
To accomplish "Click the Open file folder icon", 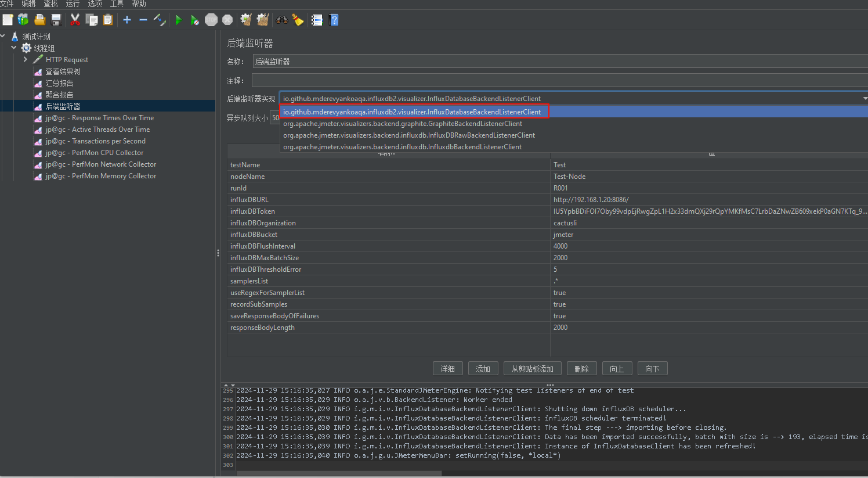I will (x=40, y=20).
